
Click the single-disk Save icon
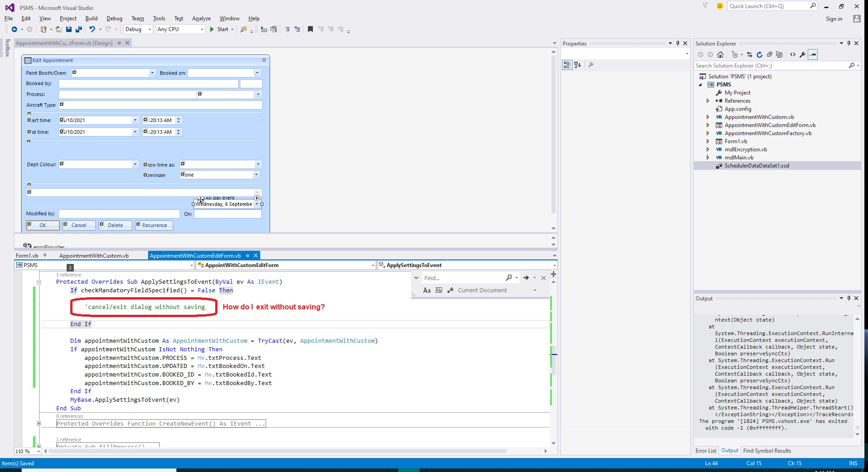pos(69,29)
